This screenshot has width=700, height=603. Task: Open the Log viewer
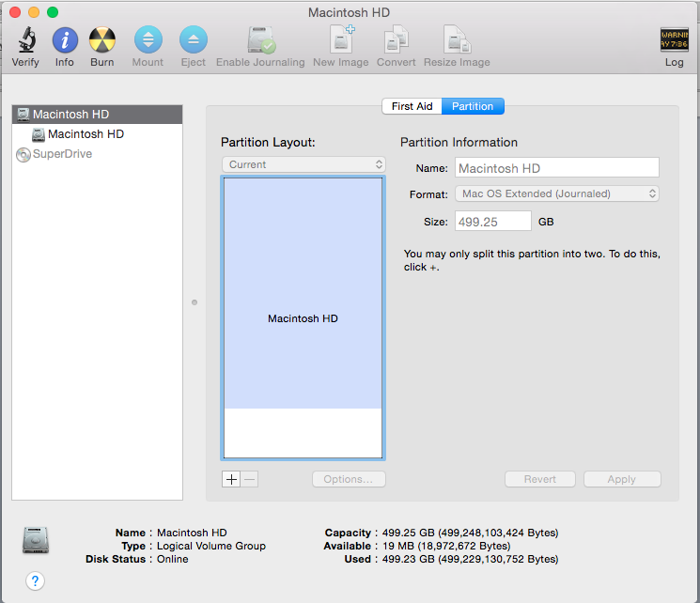[x=674, y=40]
